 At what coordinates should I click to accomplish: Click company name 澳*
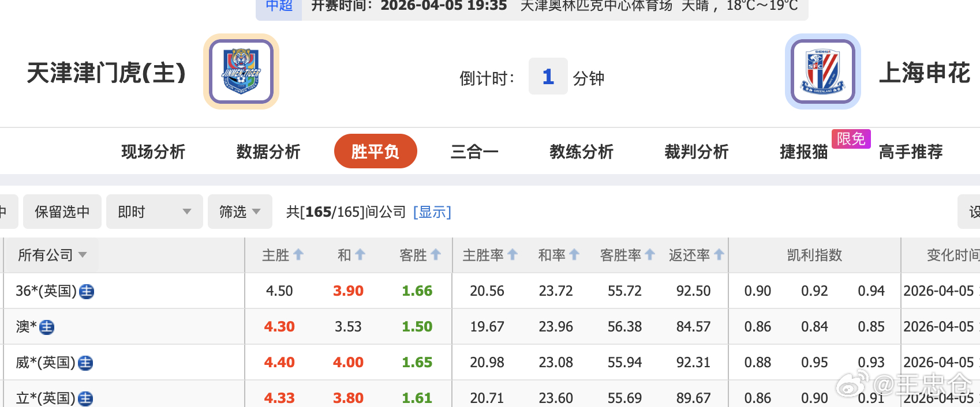26,327
